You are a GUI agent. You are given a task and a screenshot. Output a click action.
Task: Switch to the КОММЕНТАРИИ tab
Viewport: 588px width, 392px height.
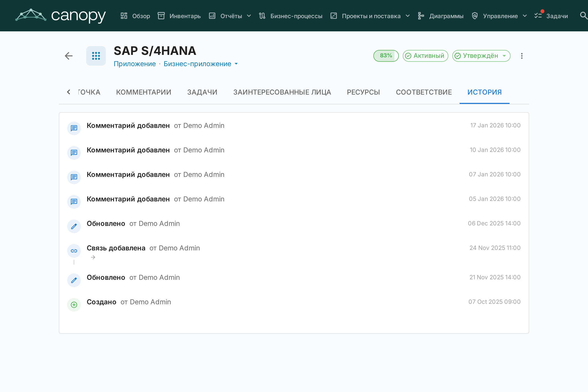click(x=144, y=92)
